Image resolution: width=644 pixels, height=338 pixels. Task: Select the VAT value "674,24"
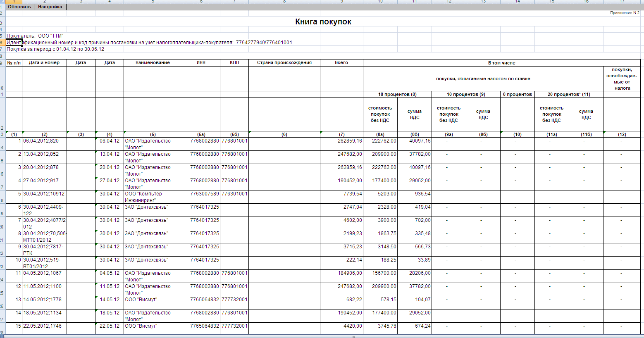414,328
